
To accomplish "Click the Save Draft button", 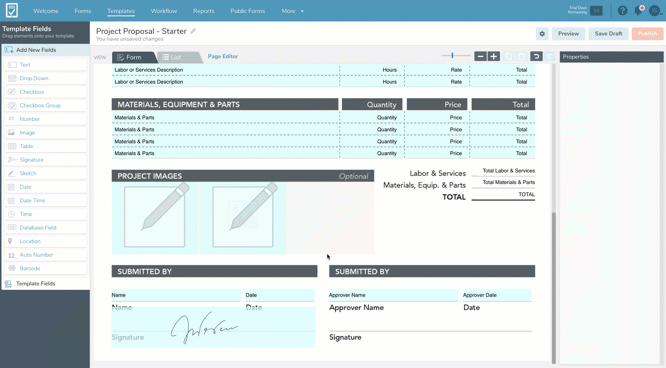I will 608,34.
